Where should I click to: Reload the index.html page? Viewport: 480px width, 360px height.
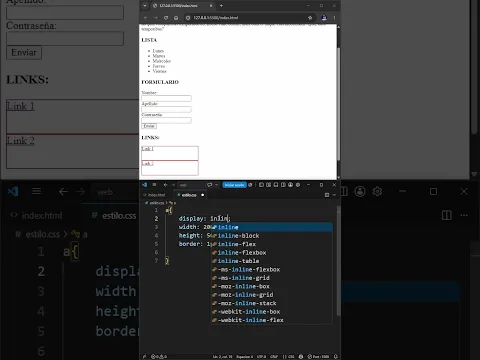pos(166,18)
